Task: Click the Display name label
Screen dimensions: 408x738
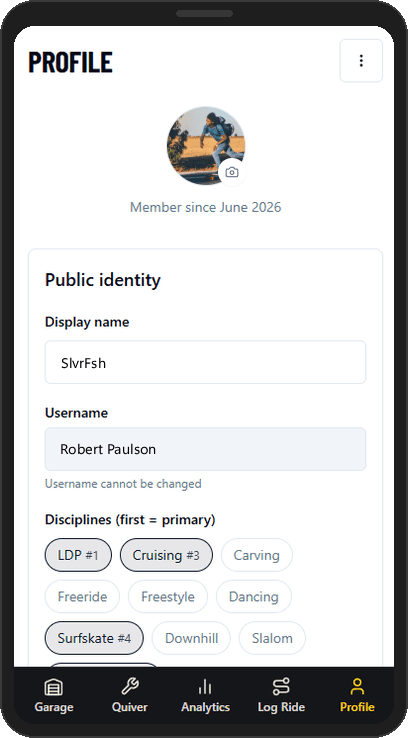Action: click(87, 322)
